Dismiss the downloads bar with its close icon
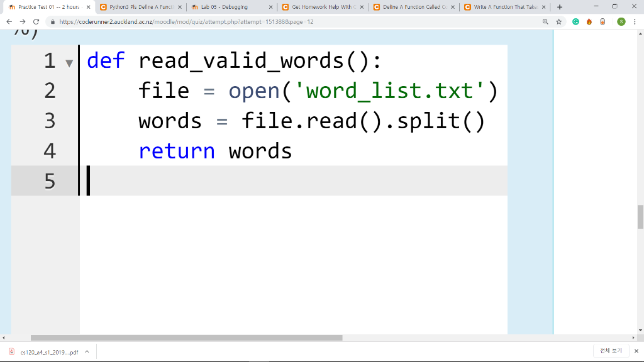Viewport: 644px width, 362px height. 636,351
